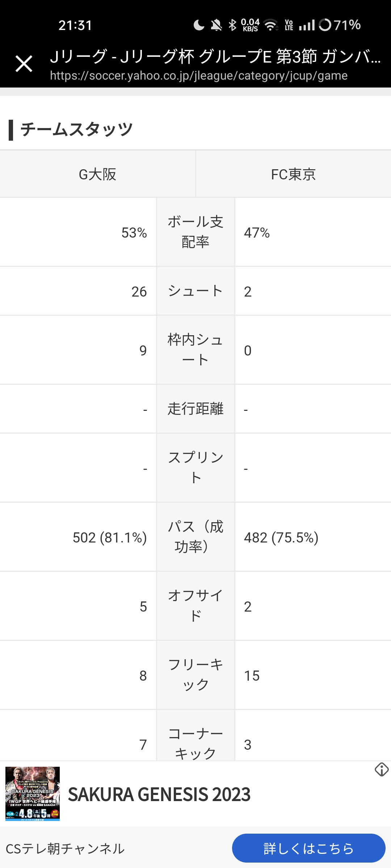Tap the シュート stat label
The height and width of the screenshot is (868, 391).
[195, 291]
